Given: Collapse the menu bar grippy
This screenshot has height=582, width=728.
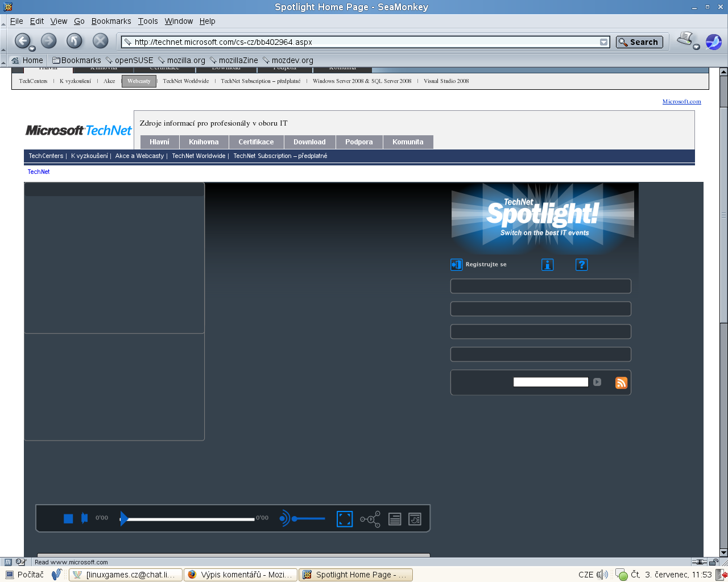Looking at the screenshot, I should click(3, 22).
